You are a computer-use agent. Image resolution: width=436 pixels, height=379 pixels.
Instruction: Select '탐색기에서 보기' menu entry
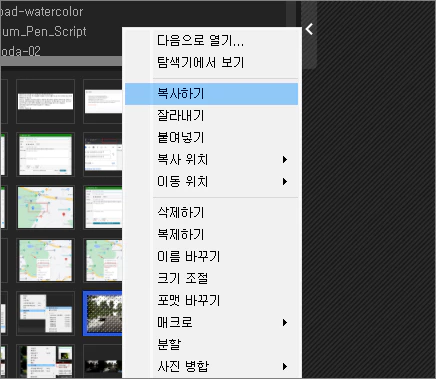tap(211, 63)
